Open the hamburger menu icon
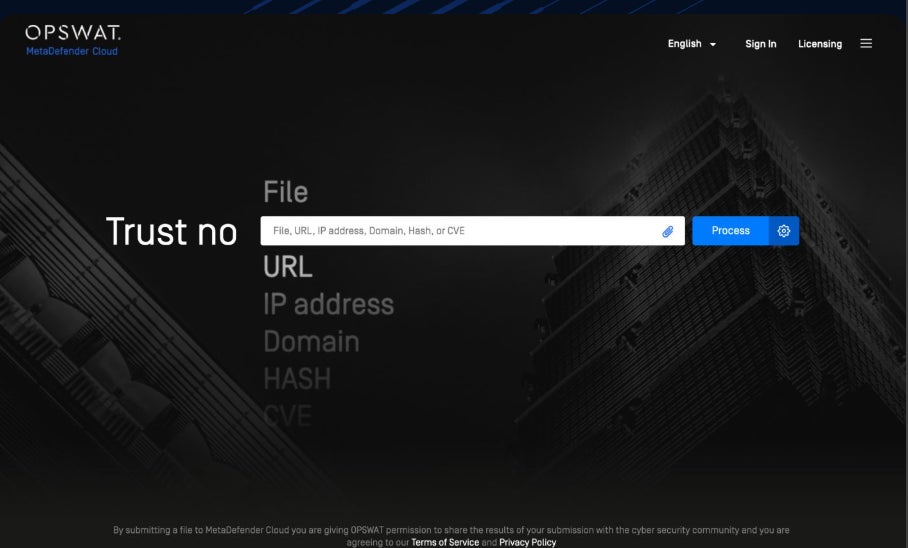 (866, 43)
